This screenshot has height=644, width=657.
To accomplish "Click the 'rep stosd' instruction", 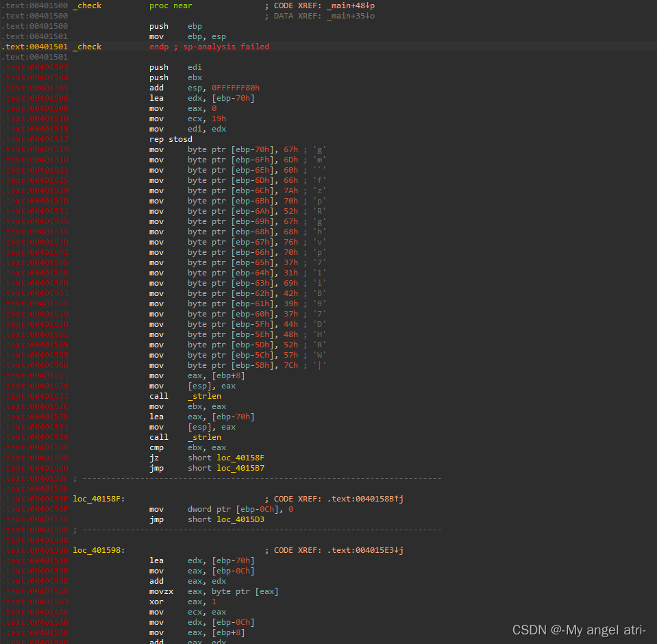I will click(x=171, y=139).
